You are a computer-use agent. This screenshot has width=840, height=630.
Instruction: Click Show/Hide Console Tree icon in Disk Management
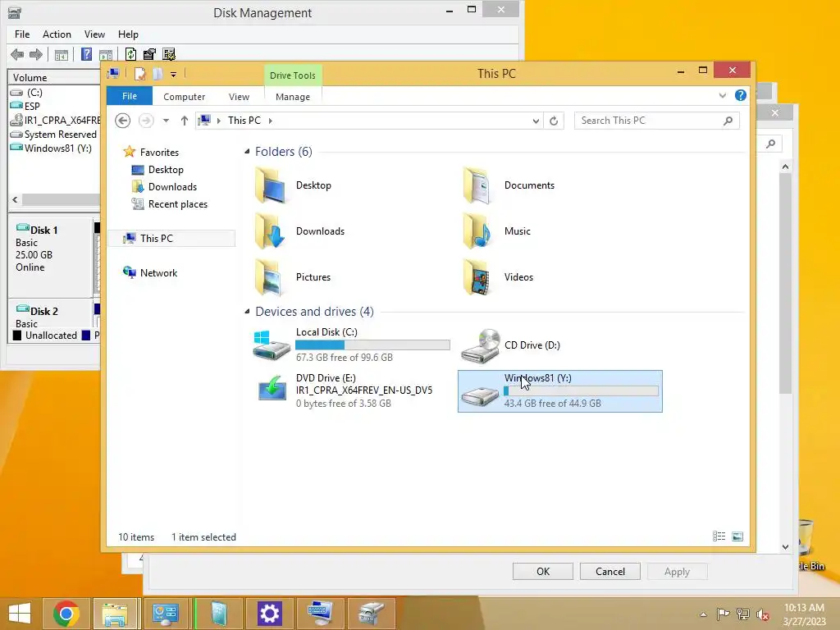point(62,55)
